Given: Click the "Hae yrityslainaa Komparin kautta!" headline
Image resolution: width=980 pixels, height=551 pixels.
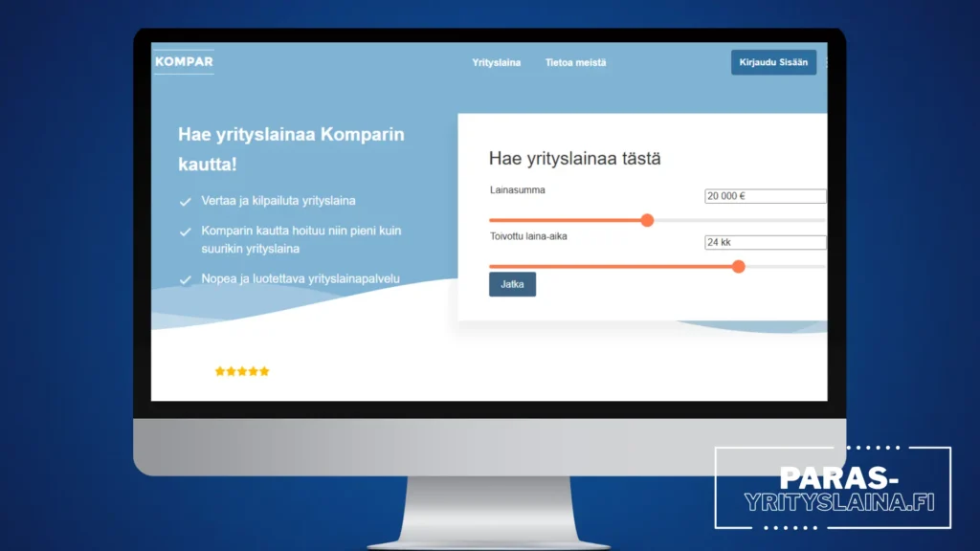Looking at the screenshot, I should tap(291, 149).
